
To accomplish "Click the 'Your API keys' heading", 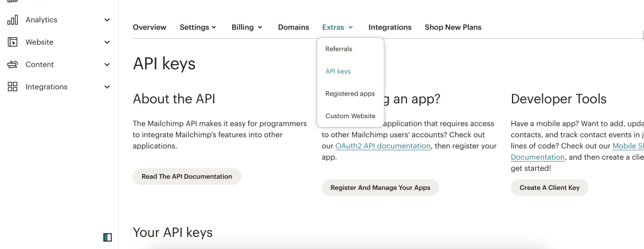I will pos(173,233).
